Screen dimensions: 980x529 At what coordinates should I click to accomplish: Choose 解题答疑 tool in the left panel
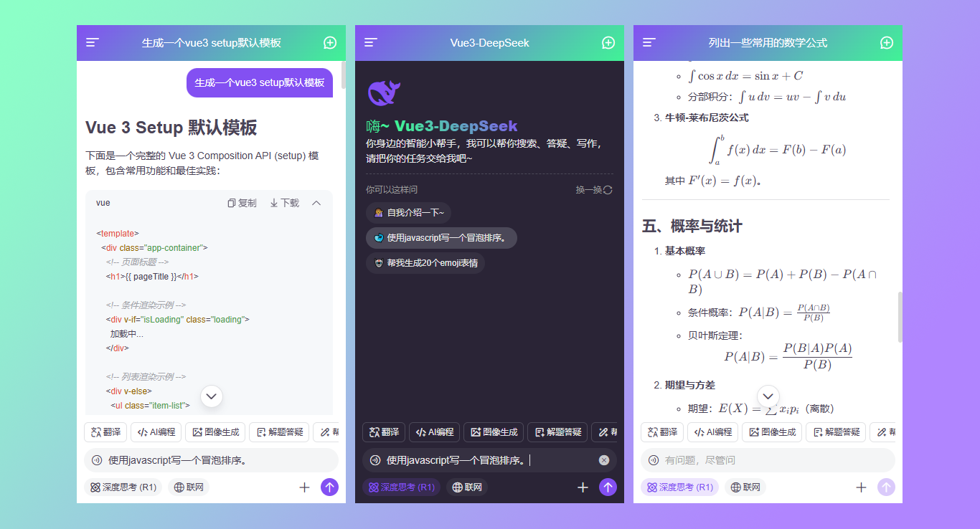pyautogui.click(x=278, y=432)
